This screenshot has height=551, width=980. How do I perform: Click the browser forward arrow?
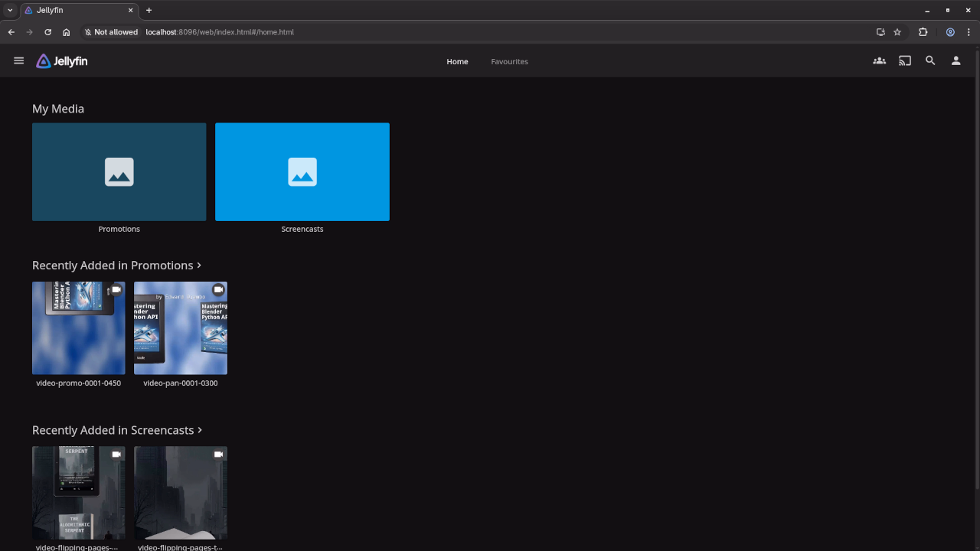(29, 32)
